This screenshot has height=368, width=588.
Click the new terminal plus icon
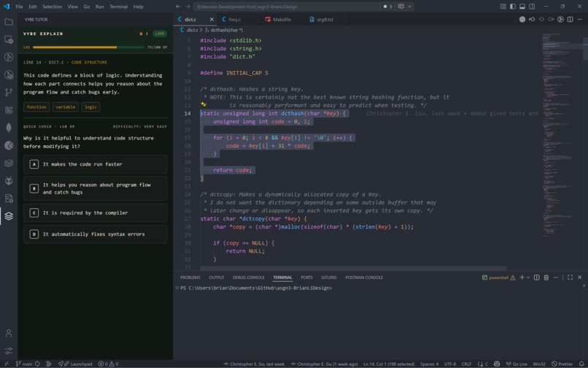522,277
